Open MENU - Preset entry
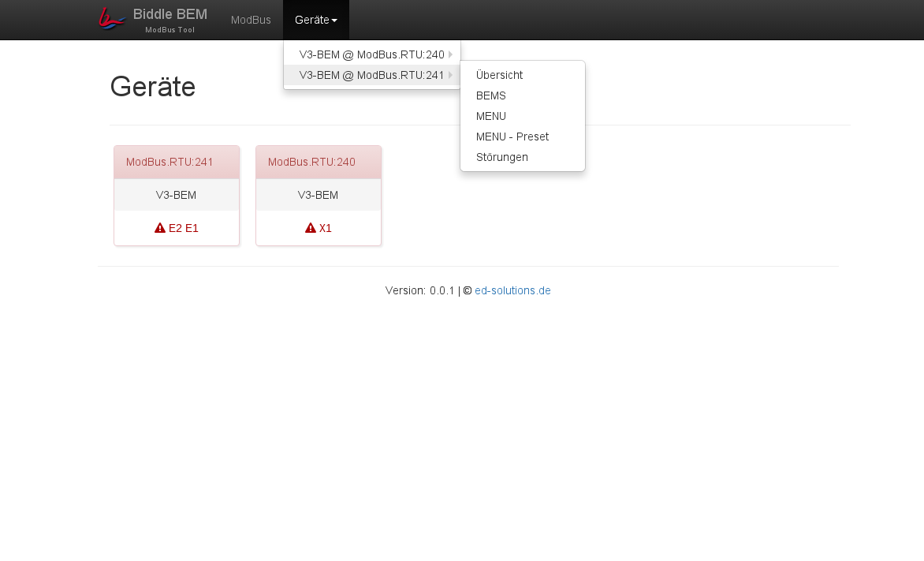The height and width of the screenshot is (561, 924). 523,137
